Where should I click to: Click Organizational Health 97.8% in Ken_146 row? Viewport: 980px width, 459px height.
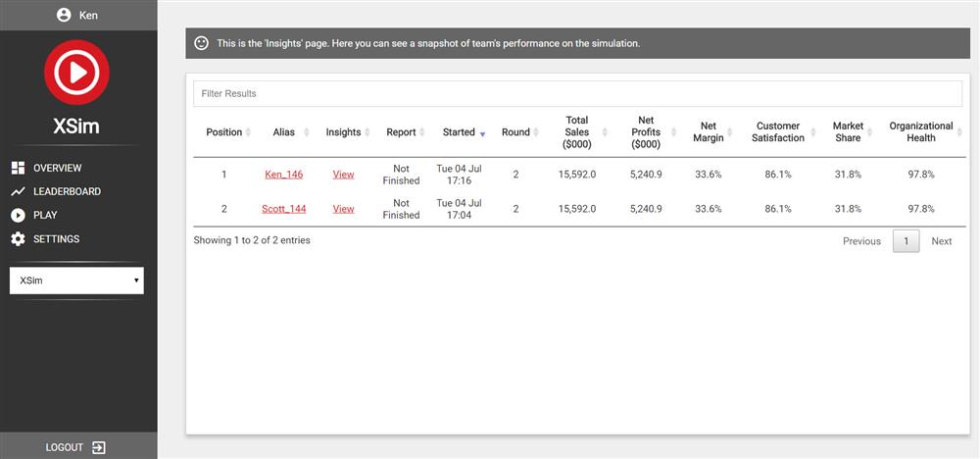pyautogui.click(x=920, y=175)
